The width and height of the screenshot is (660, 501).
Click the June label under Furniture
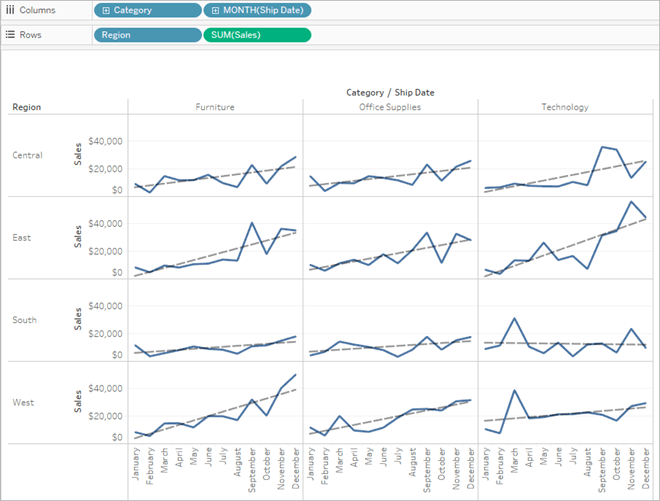[x=208, y=456]
